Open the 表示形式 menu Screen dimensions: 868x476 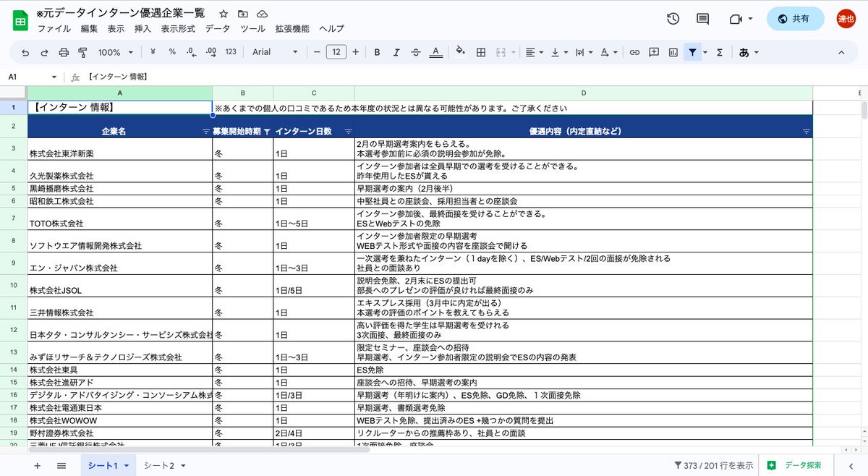coord(178,29)
